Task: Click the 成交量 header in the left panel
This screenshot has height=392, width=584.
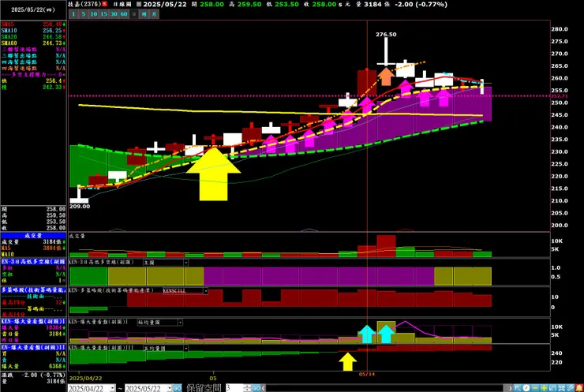Action: tap(33, 236)
